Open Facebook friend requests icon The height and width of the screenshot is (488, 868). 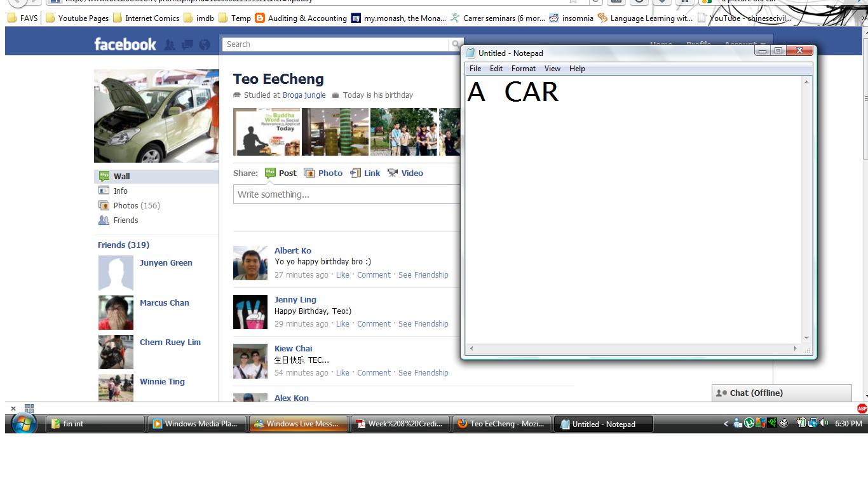[x=170, y=44]
